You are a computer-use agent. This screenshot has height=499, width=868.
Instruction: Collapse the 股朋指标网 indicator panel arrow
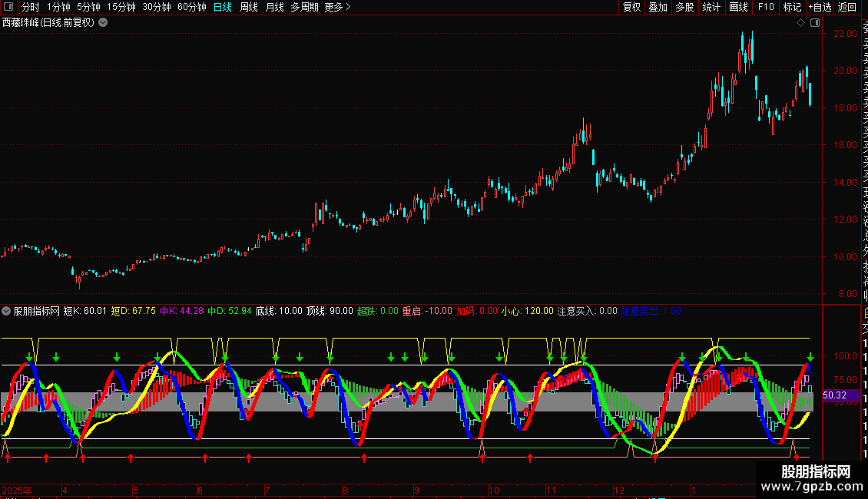7,311
